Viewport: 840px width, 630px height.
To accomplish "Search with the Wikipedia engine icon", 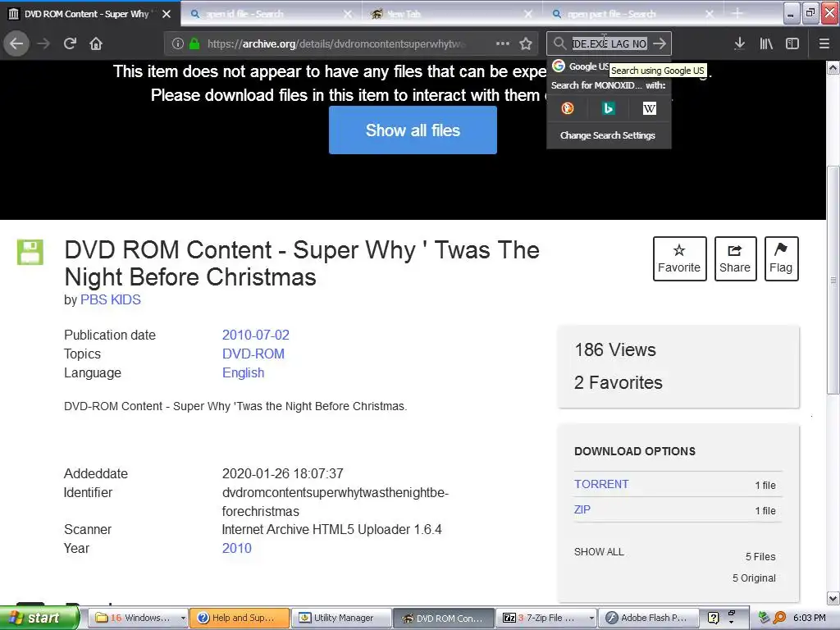I will 650,109.
